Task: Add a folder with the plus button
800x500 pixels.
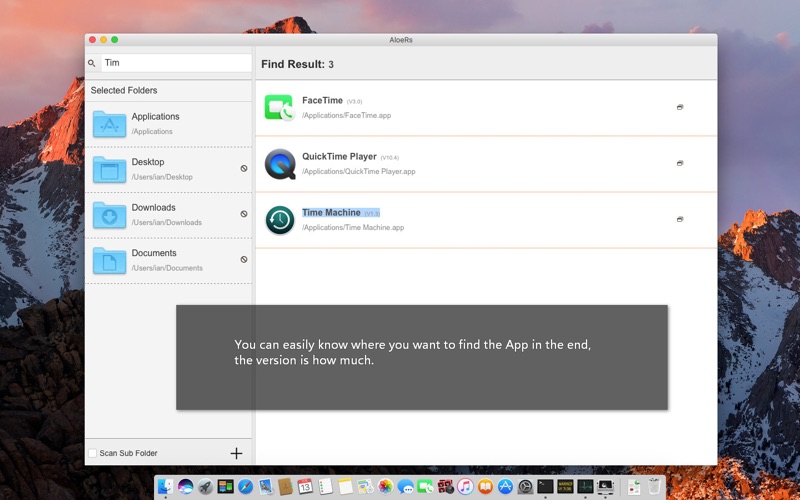Action: pos(236,453)
